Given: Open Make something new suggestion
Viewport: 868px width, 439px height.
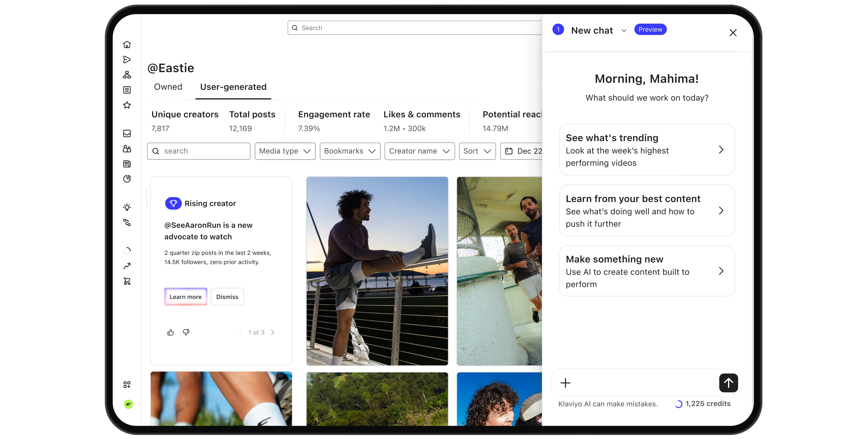Looking at the screenshot, I should pyautogui.click(x=647, y=271).
